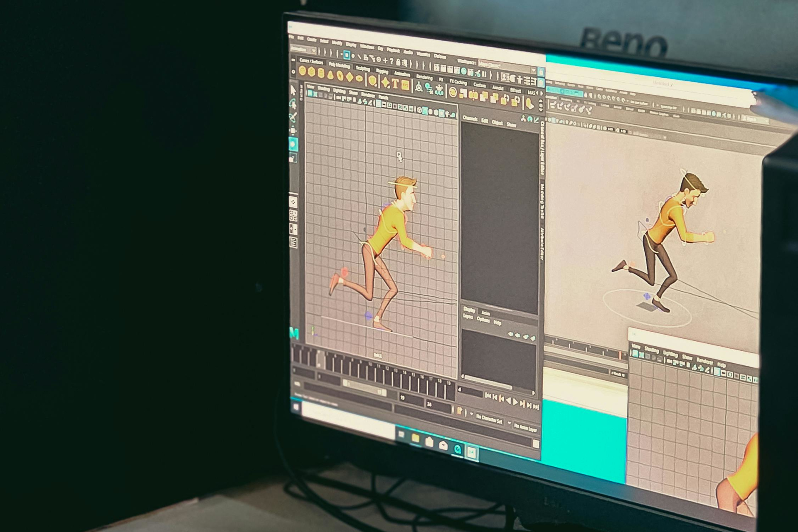Click the Windows Start button
The height and width of the screenshot is (532, 798).
[x=296, y=407]
